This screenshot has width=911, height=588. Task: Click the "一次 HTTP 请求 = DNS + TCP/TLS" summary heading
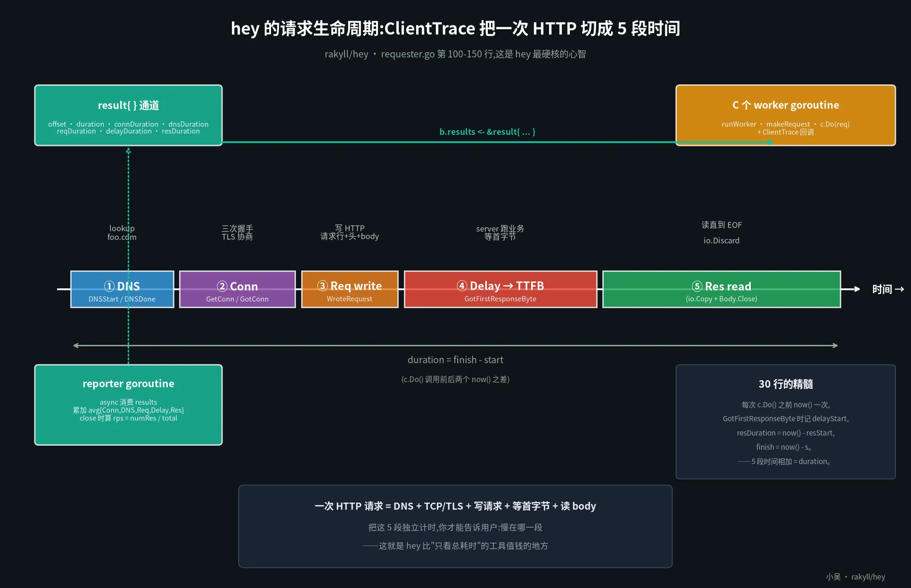455,506
